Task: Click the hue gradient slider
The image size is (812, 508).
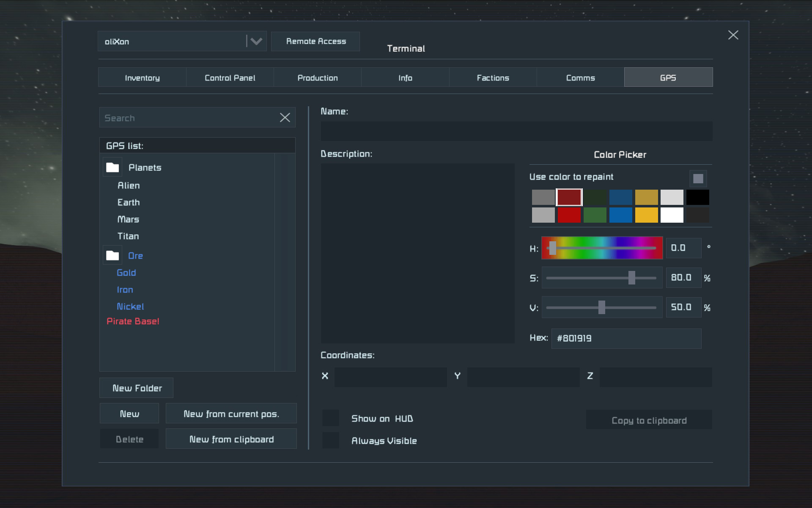Action: 602,248
